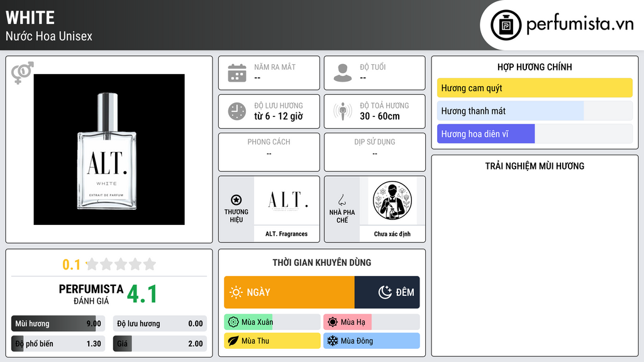Click the Độ phổ biến 1.30 score bar
Image resolution: width=644 pixels, height=362 pixels.
click(x=58, y=344)
